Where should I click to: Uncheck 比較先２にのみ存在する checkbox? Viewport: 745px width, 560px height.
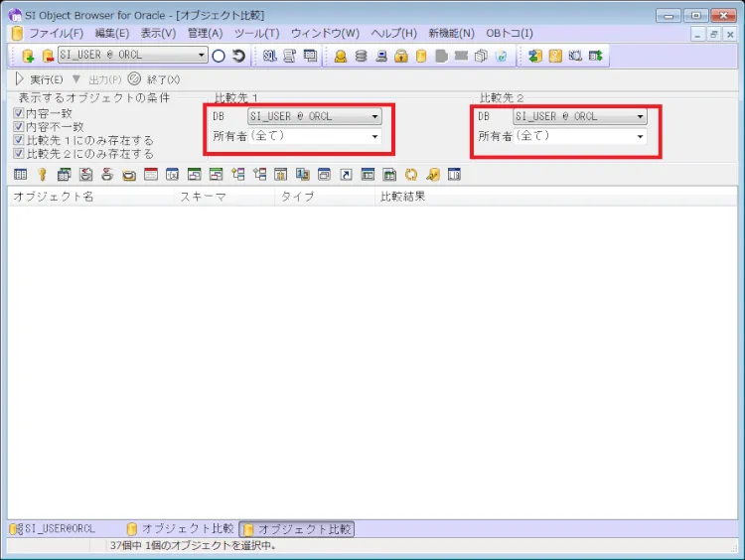[19, 153]
